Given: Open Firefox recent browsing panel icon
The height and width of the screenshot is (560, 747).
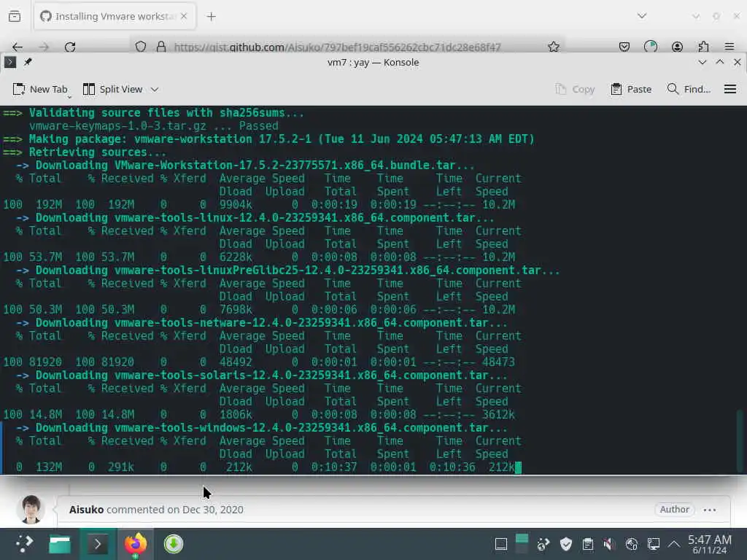Looking at the screenshot, I should [x=15, y=16].
